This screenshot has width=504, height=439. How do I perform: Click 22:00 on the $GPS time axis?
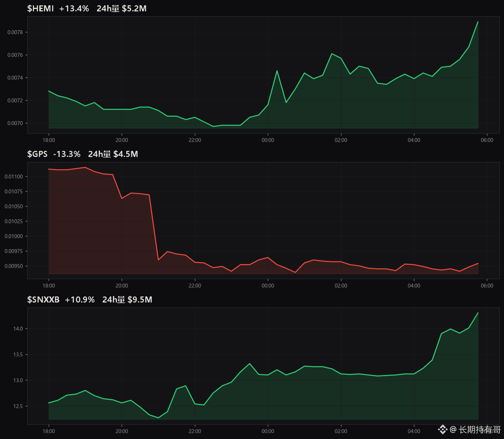pyautogui.click(x=195, y=286)
